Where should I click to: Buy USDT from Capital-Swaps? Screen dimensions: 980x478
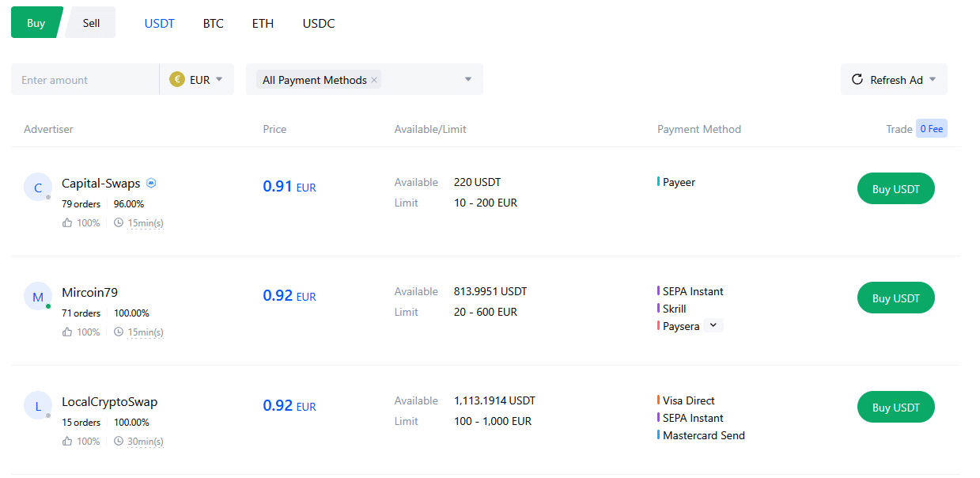coord(895,189)
